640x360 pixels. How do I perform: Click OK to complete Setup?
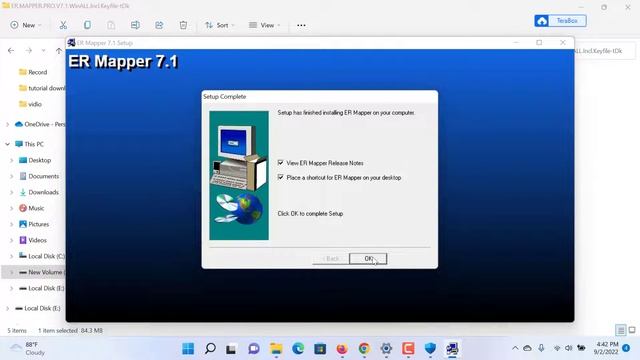pos(368,258)
